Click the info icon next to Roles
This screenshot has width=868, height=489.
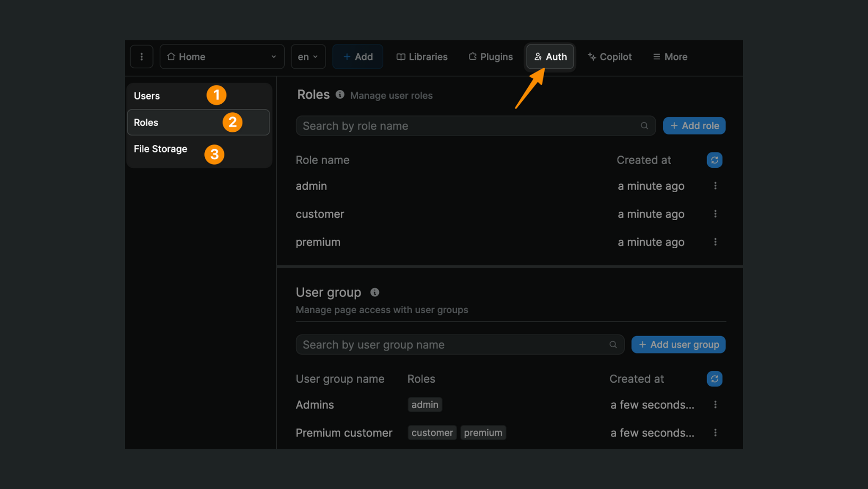click(x=340, y=95)
